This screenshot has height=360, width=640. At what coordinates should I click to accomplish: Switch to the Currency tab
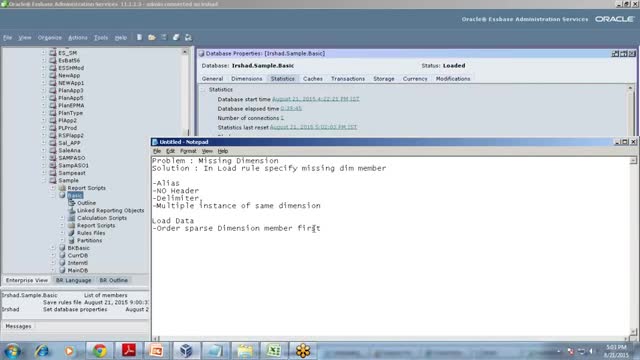pyautogui.click(x=415, y=79)
